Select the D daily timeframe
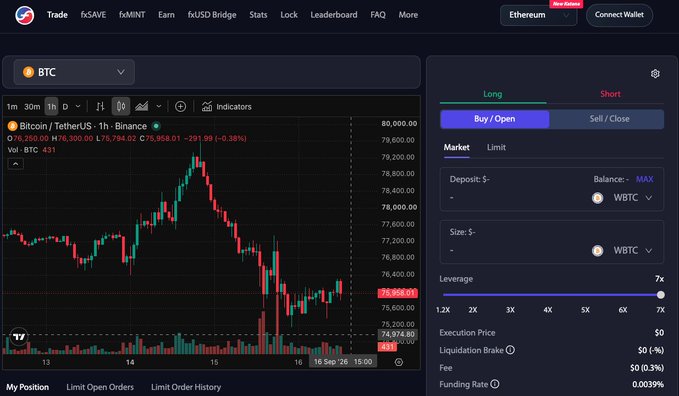679x396 pixels. click(x=65, y=107)
